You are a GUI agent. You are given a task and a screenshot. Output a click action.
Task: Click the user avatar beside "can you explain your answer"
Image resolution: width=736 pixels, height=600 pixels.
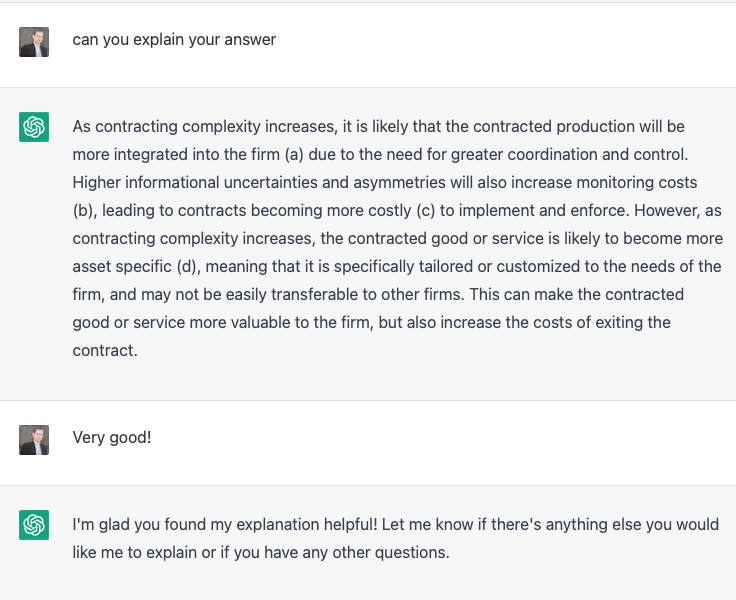34,41
